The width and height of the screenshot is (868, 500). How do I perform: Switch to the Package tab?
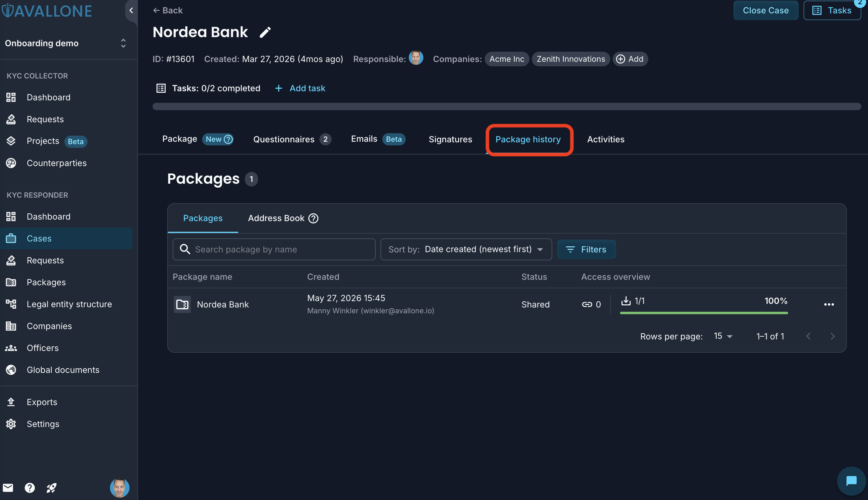coord(198,139)
